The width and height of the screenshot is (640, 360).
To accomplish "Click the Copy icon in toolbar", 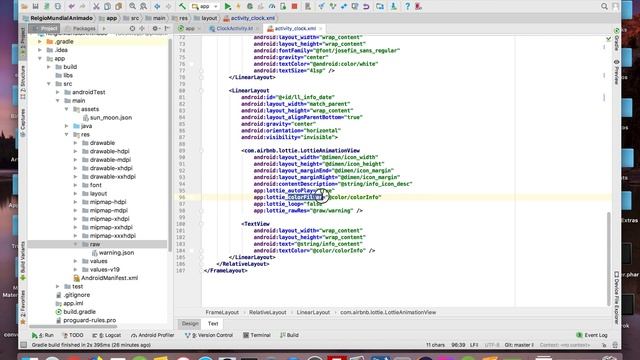I will pos(107,7).
